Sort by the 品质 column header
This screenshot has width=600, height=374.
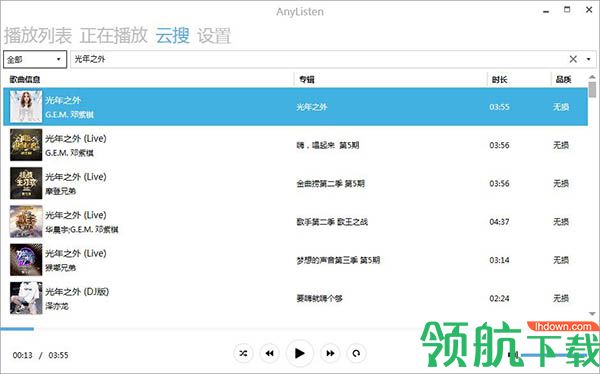(x=563, y=80)
